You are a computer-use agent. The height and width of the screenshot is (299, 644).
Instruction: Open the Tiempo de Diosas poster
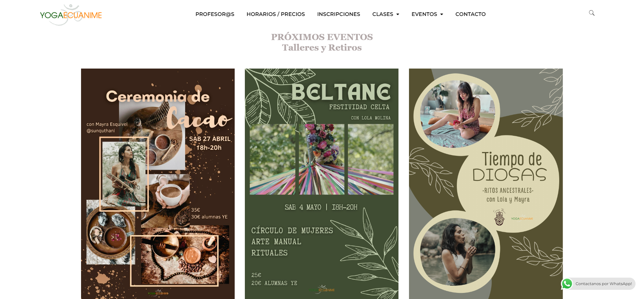pyautogui.click(x=486, y=184)
